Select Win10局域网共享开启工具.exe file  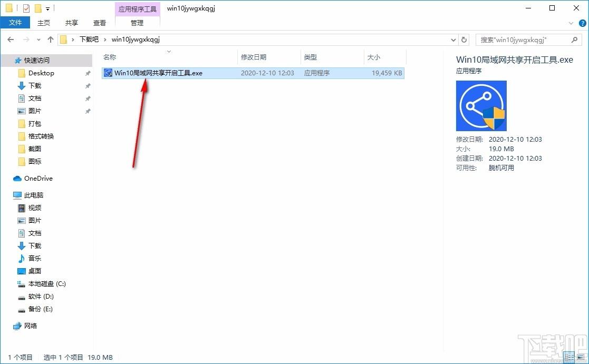[x=253, y=73]
